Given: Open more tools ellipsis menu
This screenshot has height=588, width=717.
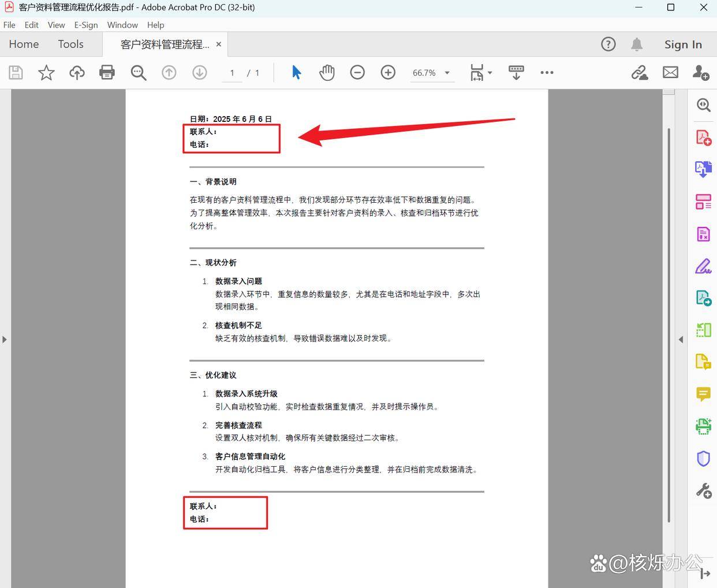Looking at the screenshot, I should click(547, 73).
